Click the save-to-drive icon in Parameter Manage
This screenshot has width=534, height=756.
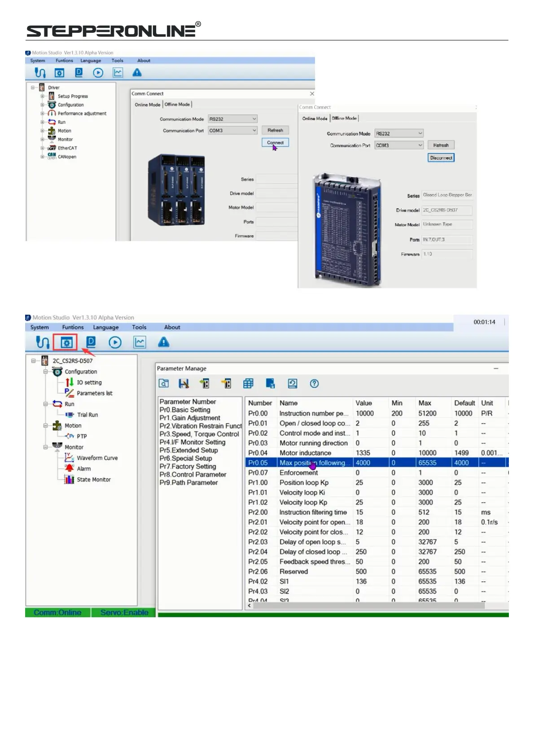270,383
